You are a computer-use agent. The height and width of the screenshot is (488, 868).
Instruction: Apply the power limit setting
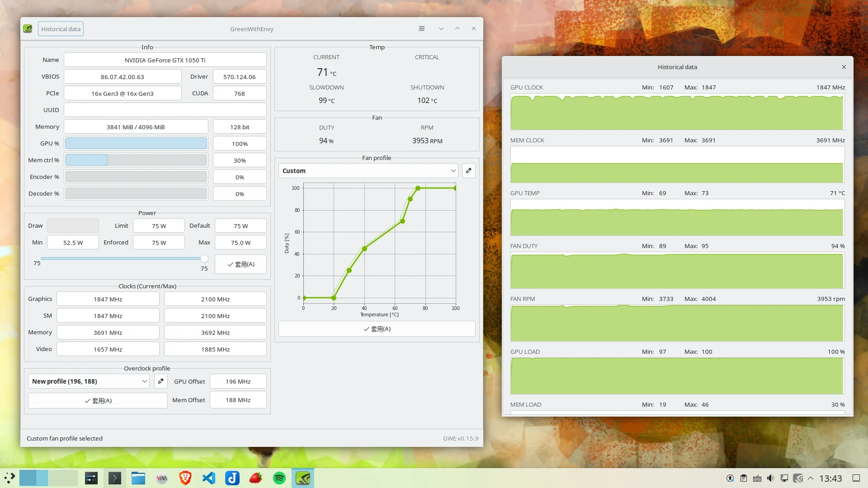coord(241,264)
